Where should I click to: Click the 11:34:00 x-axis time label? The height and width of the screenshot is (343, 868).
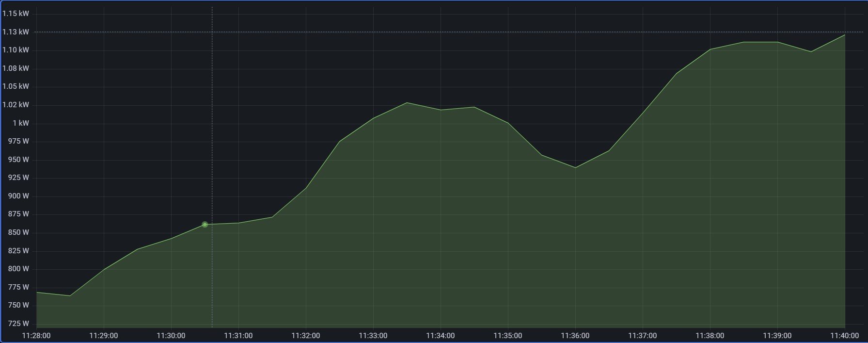[x=440, y=336]
